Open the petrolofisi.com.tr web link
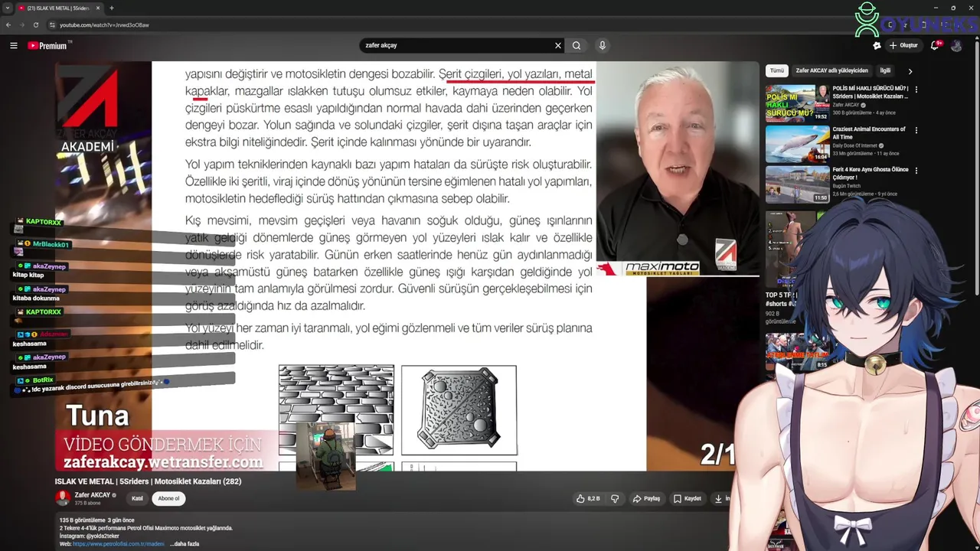 [x=119, y=543]
